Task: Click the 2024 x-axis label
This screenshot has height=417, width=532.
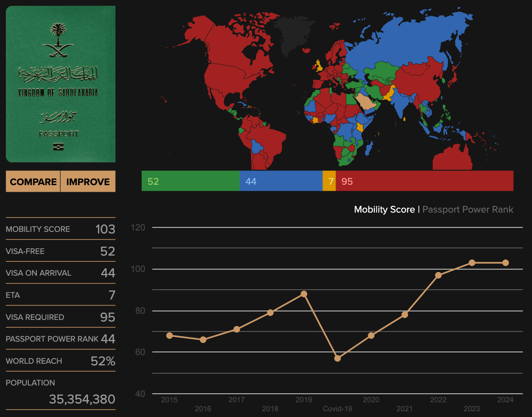Action: pyautogui.click(x=505, y=400)
